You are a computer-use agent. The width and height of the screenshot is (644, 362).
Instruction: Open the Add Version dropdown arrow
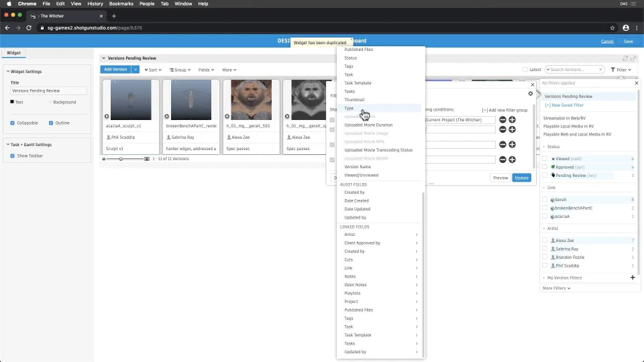click(135, 70)
